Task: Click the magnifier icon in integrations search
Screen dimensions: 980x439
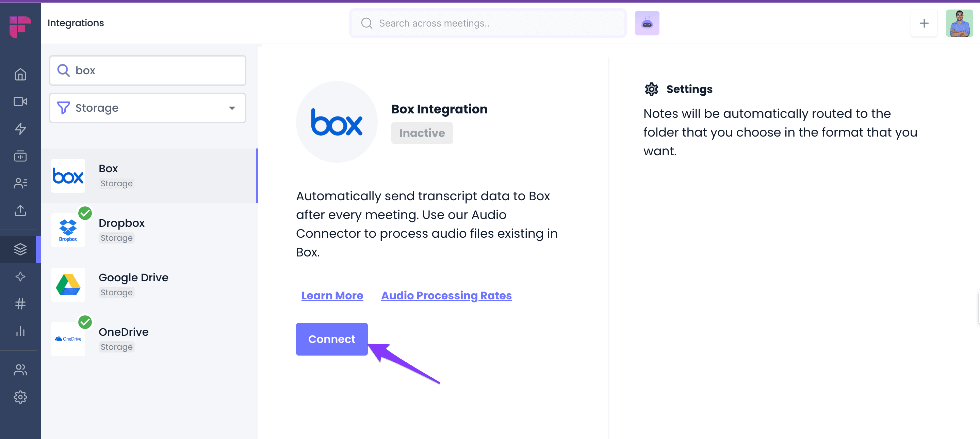Action: coord(63,70)
